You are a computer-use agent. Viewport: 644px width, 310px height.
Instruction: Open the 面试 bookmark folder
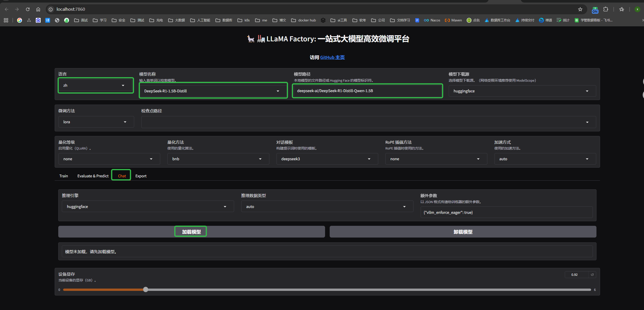tap(81, 20)
